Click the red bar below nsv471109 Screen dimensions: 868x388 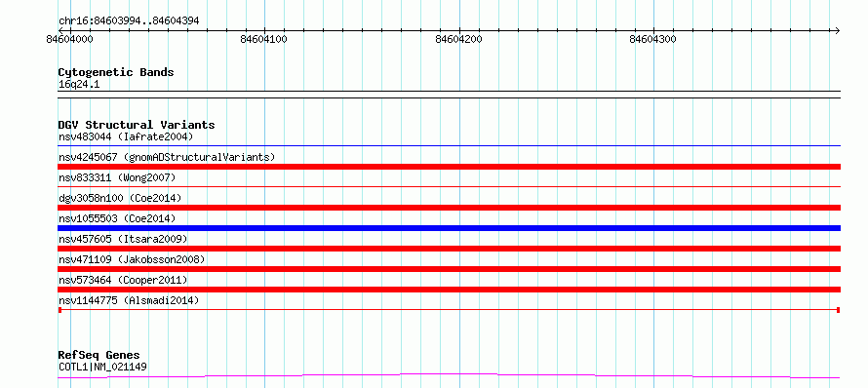coord(449,269)
